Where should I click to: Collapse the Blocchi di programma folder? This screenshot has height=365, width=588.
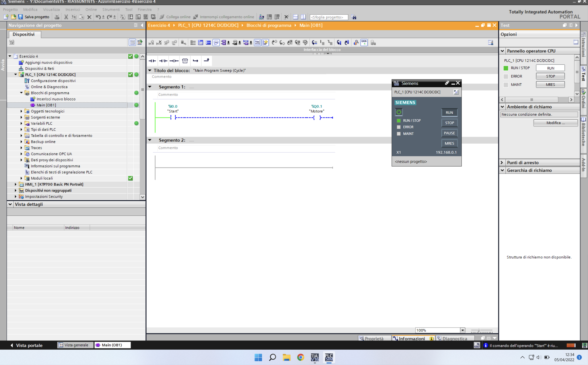21,93
